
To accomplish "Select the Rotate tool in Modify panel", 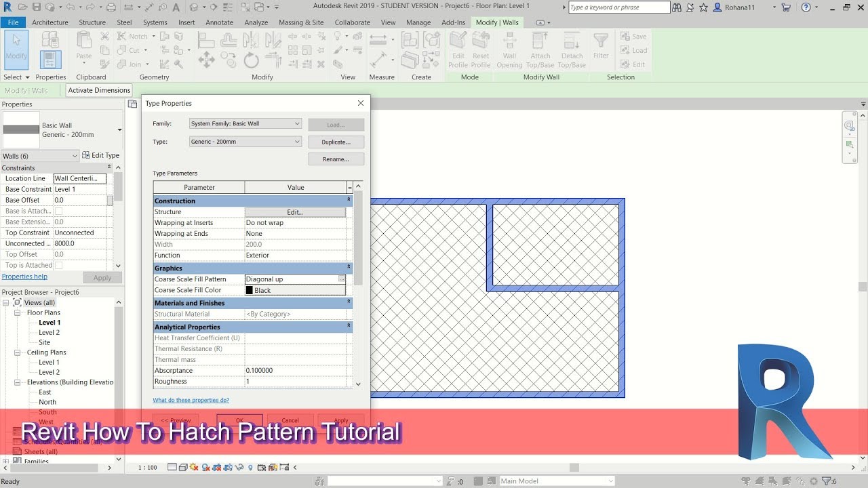I will [251, 60].
